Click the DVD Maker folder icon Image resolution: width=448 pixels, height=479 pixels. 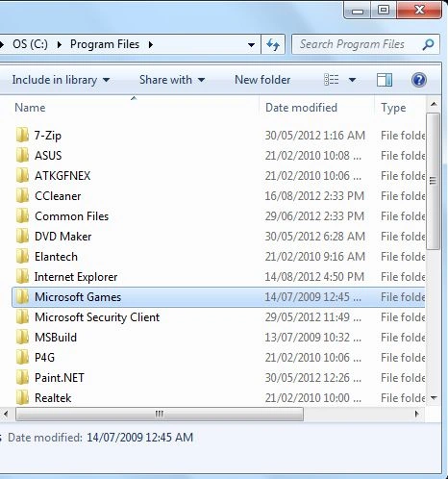pyautogui.click(x=22, y=236)
